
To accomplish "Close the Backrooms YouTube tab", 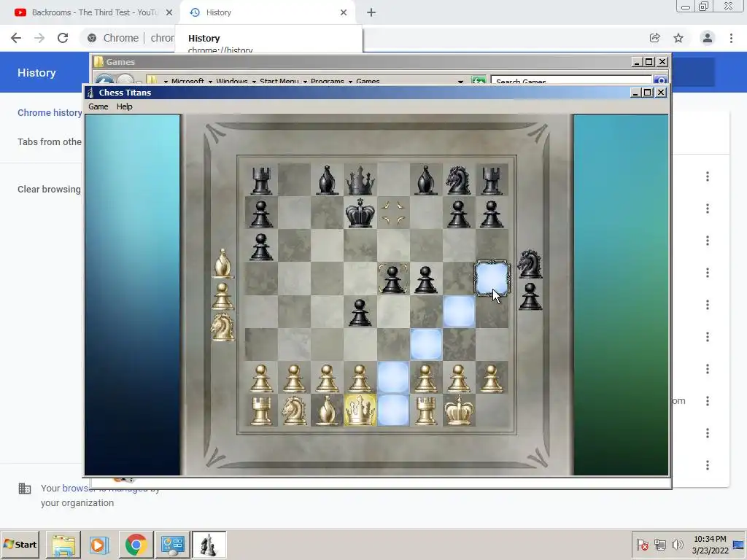I will click(169, 13).
